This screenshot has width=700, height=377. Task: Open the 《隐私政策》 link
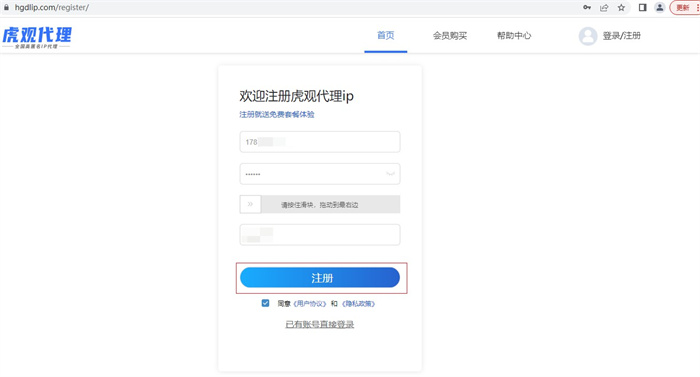(x=358, y=304)
